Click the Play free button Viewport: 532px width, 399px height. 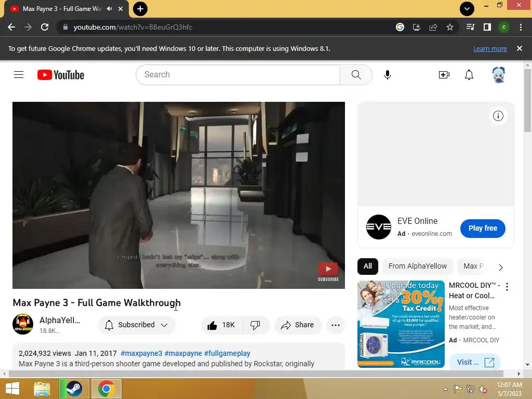click(x=483, y=229)
